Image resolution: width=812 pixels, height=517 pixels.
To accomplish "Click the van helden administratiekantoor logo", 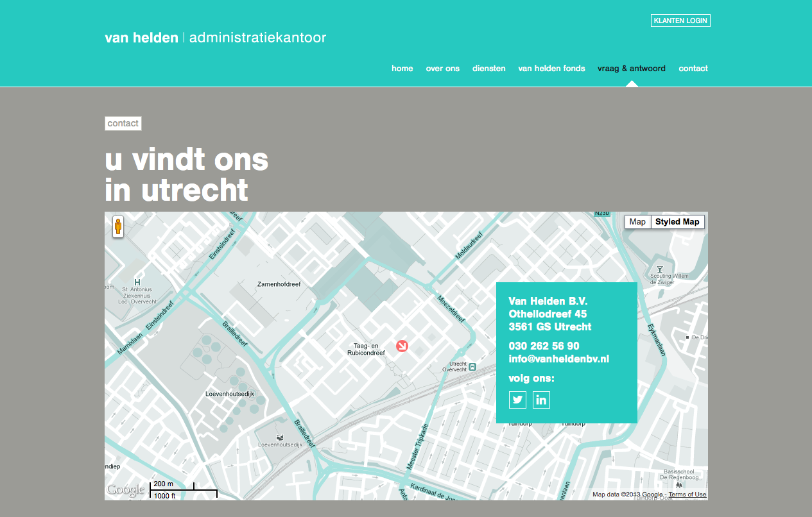I will pos(216,38).
